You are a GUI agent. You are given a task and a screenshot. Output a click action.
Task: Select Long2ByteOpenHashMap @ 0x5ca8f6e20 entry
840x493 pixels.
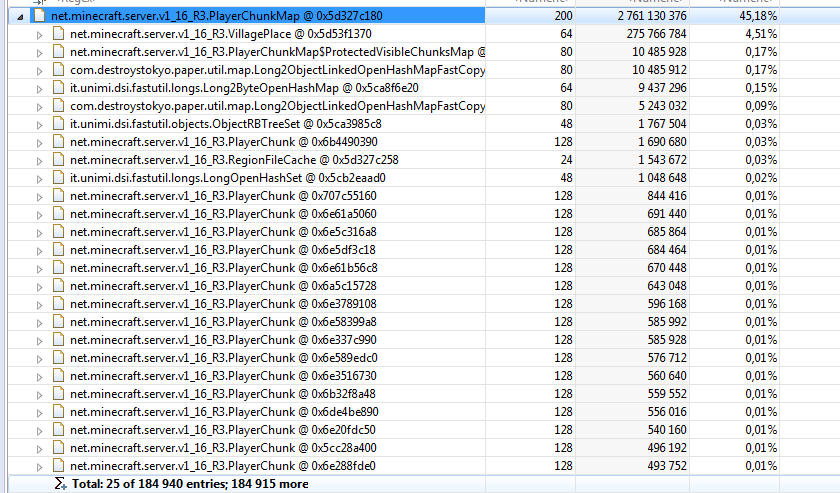244,88
